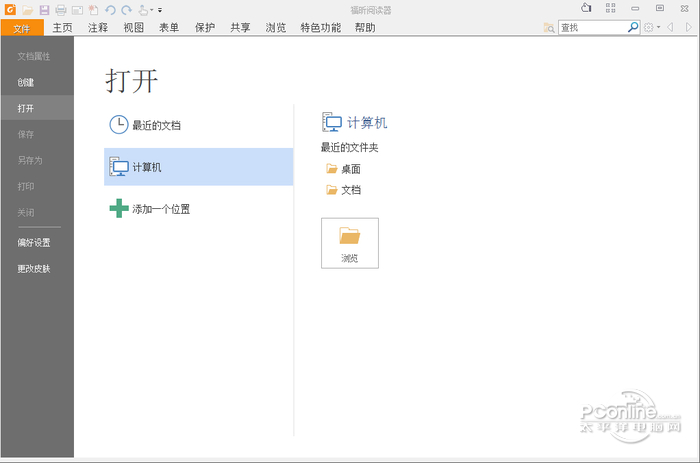Click the green plus icon
This screenshot has width=700, height=463.
tap(119, 208)
